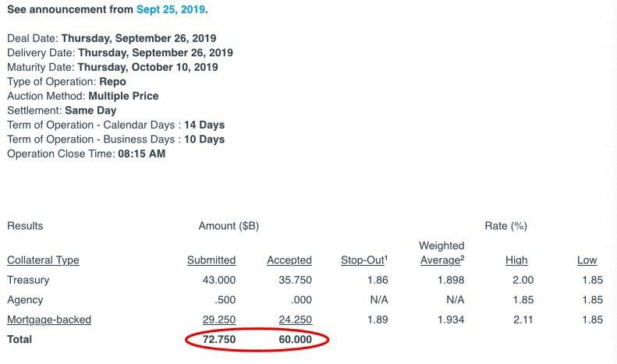Click the Operation Close Time 08:15 AM
Screen dimensions: 617x364
(142, 154)
